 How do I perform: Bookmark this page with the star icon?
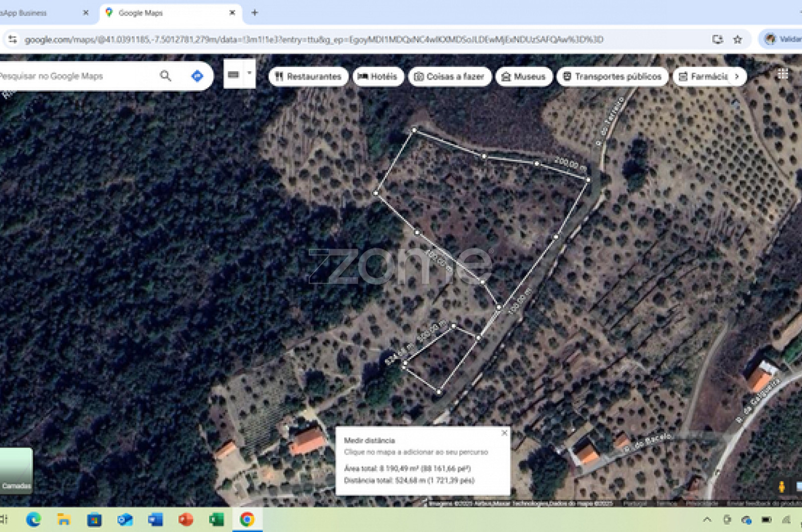(737, 40)
